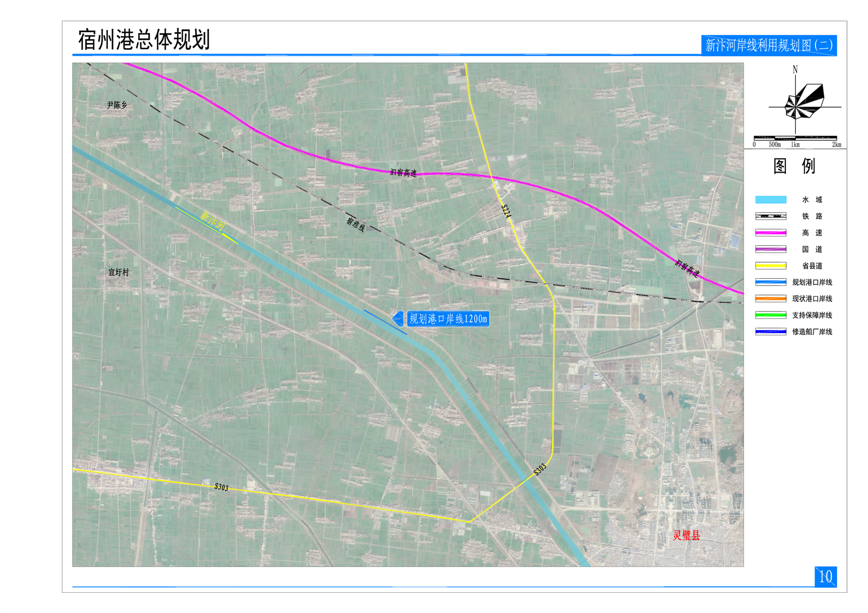
Task: Select the purple 国道 legend swatch
Action: pyautogui.click(x=770, y=249)
